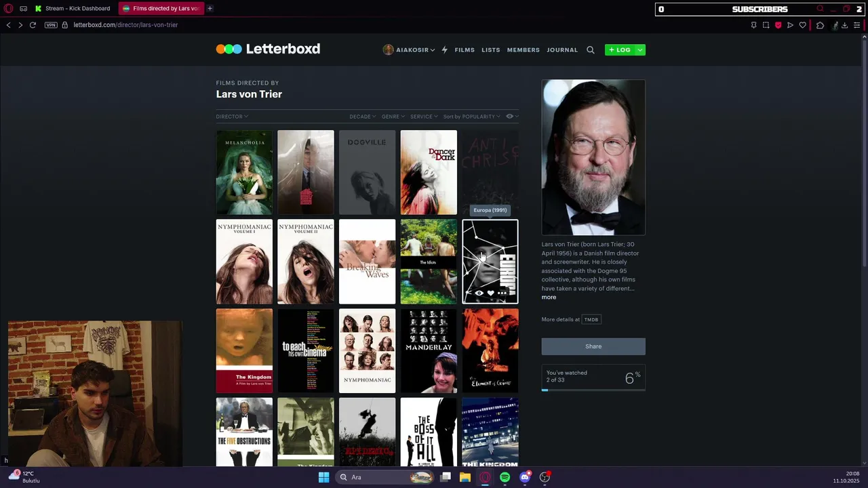
Task: Toggle the VPN badge in address bar
Action: tap(51, 25)
